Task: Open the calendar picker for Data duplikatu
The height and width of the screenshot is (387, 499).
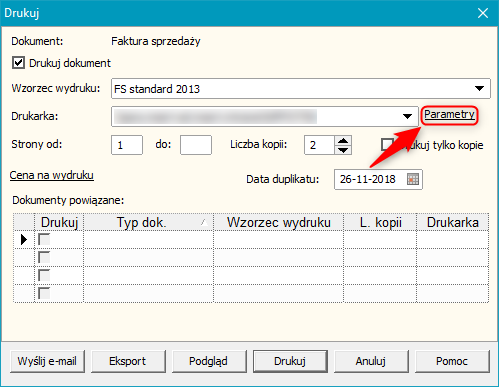Action: click(413, 179)
